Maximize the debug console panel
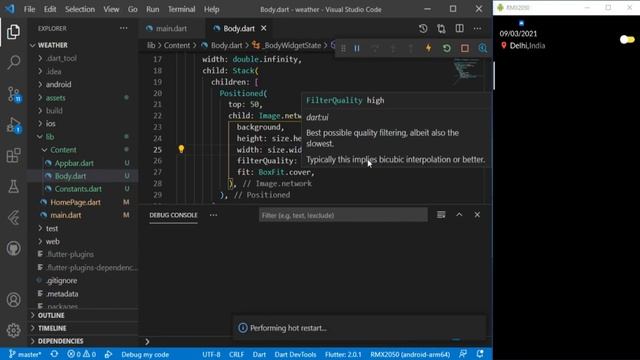The width and height of the screenshot is (640, 360). pyautogui.click(x=459, y=215)
